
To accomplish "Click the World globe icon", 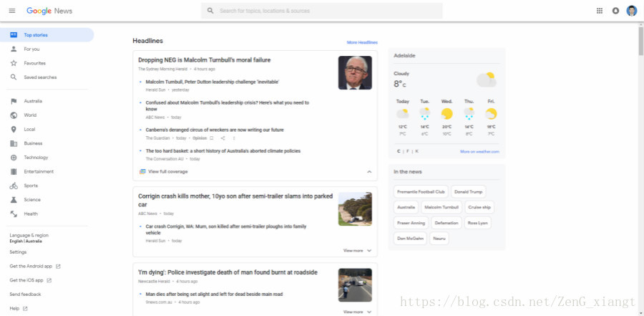I will (14, 115).
